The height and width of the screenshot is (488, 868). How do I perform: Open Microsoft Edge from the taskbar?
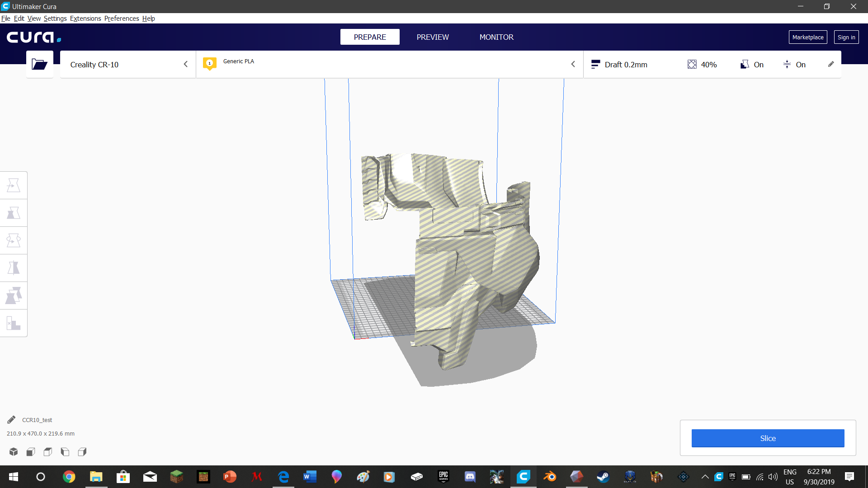[283, 476]
